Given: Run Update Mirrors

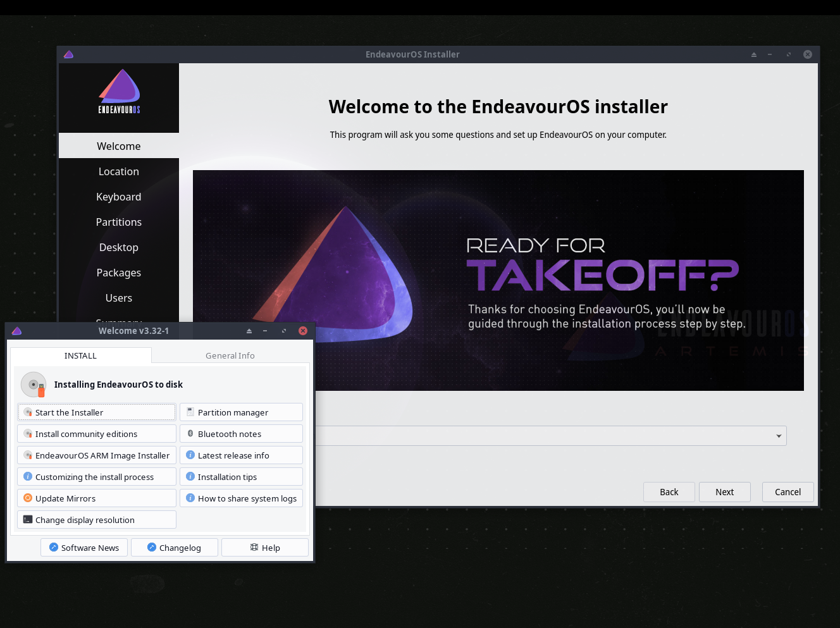Looking at the screenshot, I should pos(96,498).
